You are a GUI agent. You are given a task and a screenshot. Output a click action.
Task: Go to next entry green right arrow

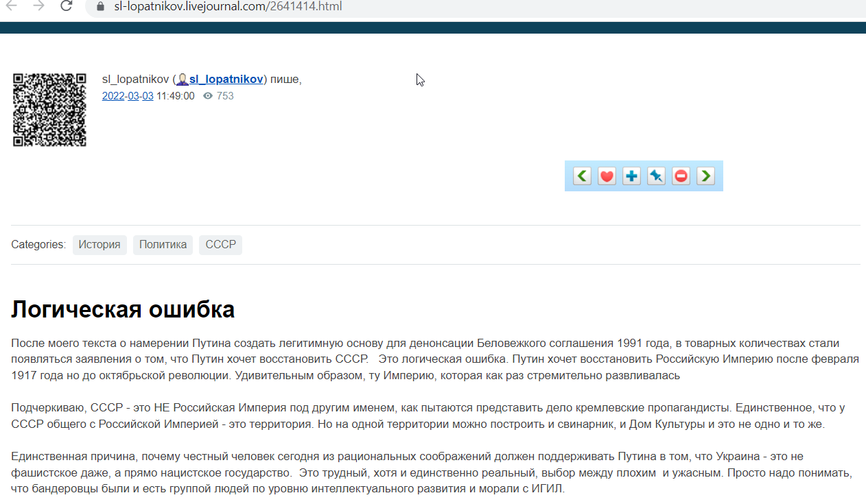point(705,176)
